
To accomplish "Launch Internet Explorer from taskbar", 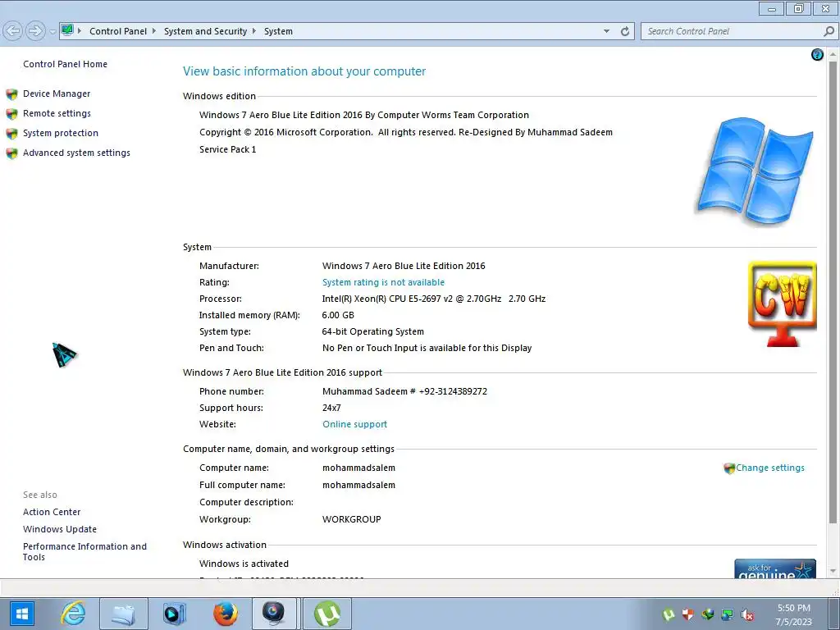I will point(73,614).
